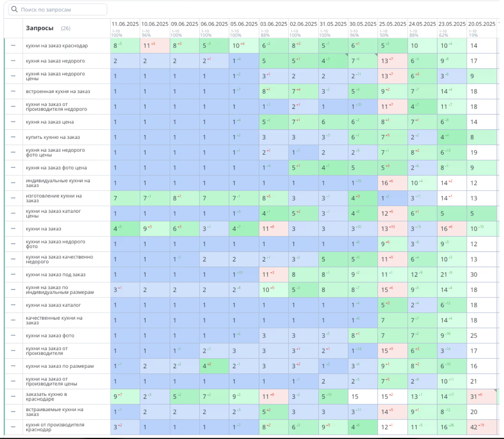This screenshot has width=504, height=439.
Task: Click red 20.05.2025 cell for 'кухня от производителя краснодар'
Action: 482,427
